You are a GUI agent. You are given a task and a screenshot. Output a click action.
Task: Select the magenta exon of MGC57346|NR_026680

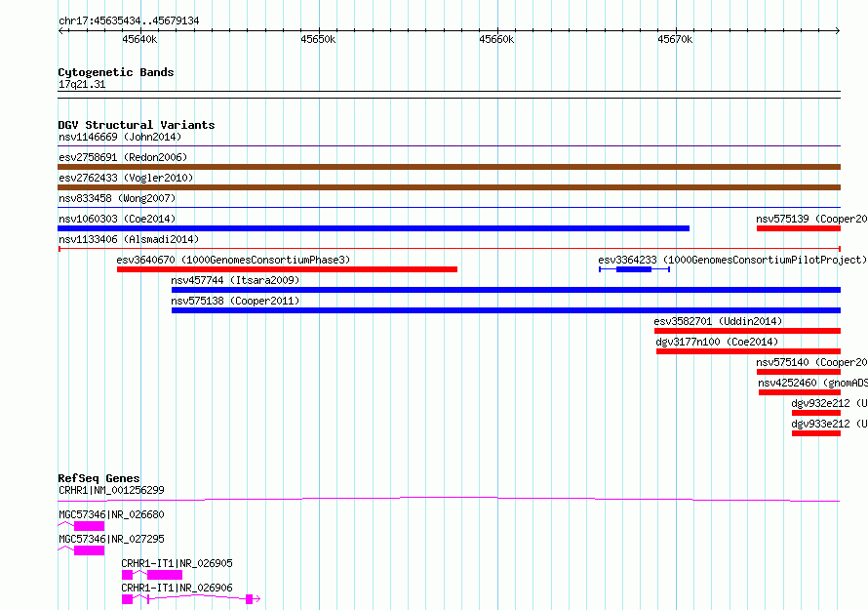(89, 526)
